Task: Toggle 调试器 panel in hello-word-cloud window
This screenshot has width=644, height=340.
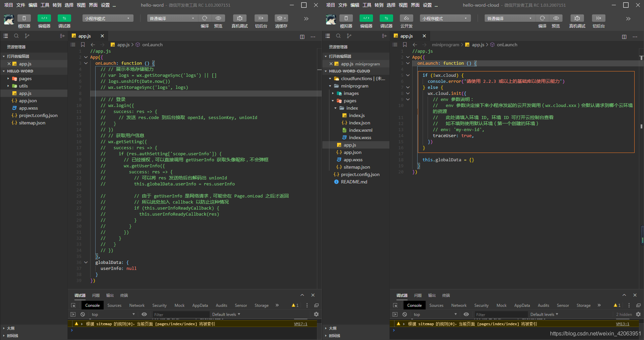Action: pyautogui.click(x=386, y=18)
